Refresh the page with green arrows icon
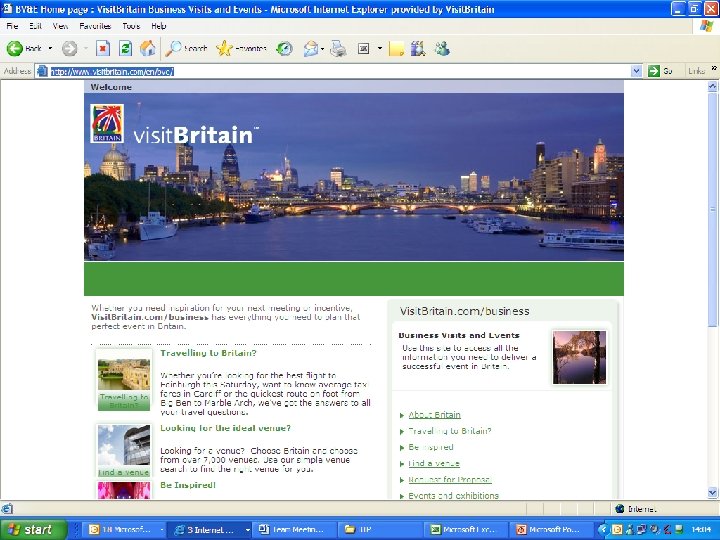 (125, 48)
